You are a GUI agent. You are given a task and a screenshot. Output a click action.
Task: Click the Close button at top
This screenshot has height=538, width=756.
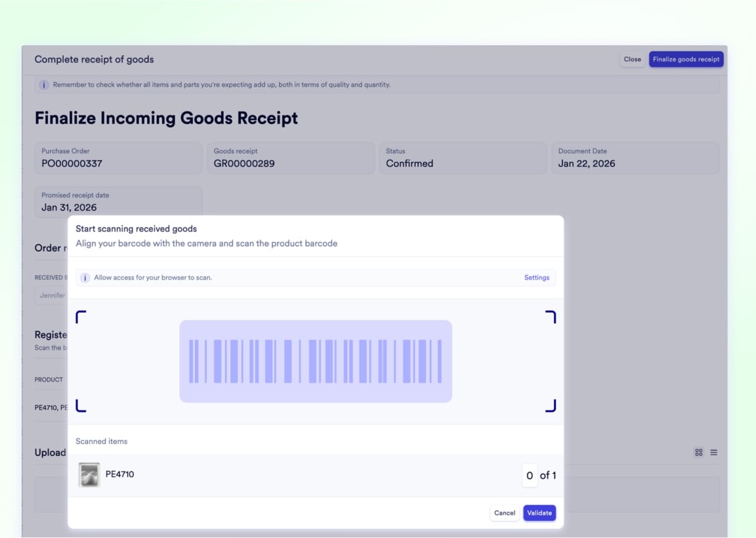632,59
